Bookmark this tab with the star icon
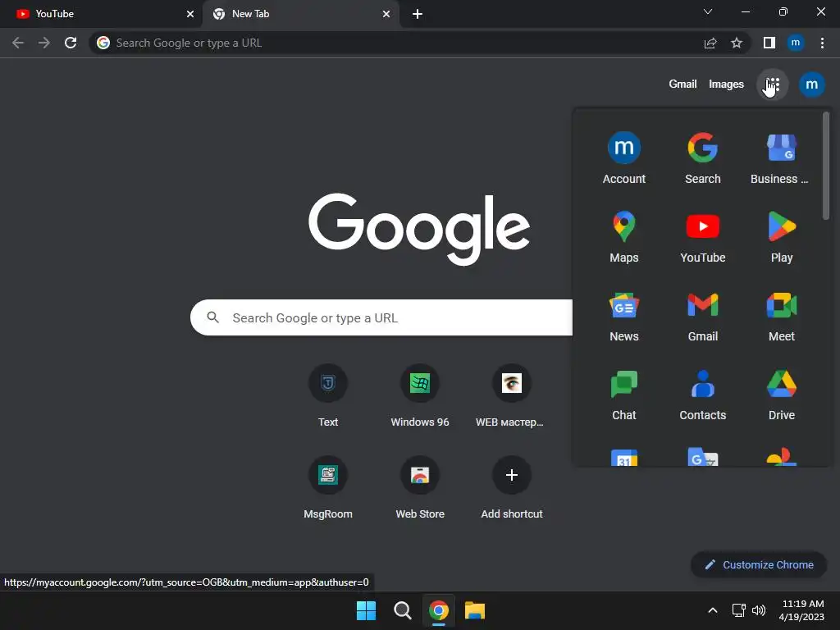 point(737,43)
